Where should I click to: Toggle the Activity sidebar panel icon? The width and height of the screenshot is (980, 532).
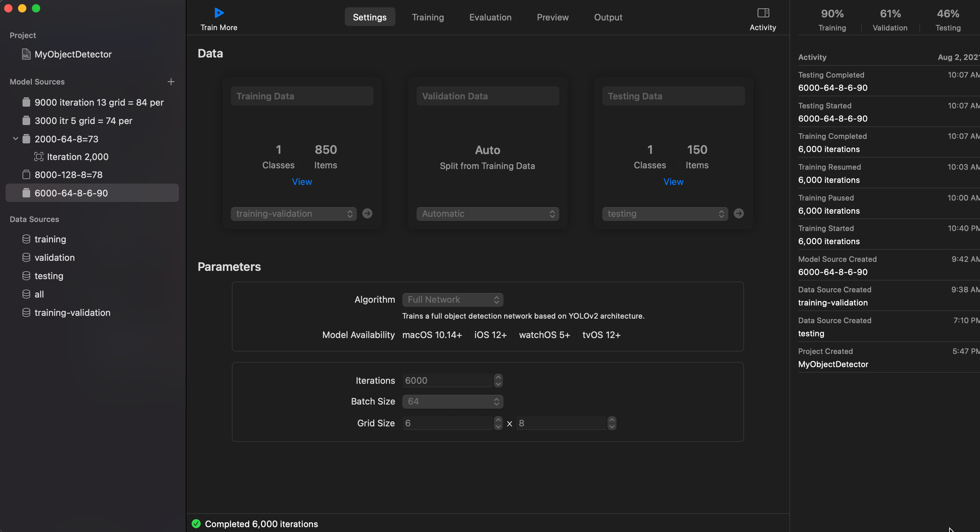pyautogui.click(x=763, y=13)
